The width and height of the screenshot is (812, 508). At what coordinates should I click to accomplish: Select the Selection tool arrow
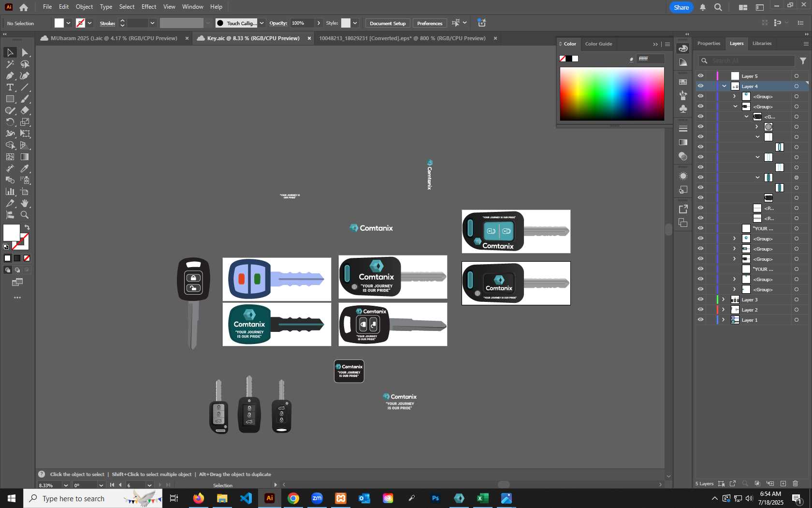point(10,52)
